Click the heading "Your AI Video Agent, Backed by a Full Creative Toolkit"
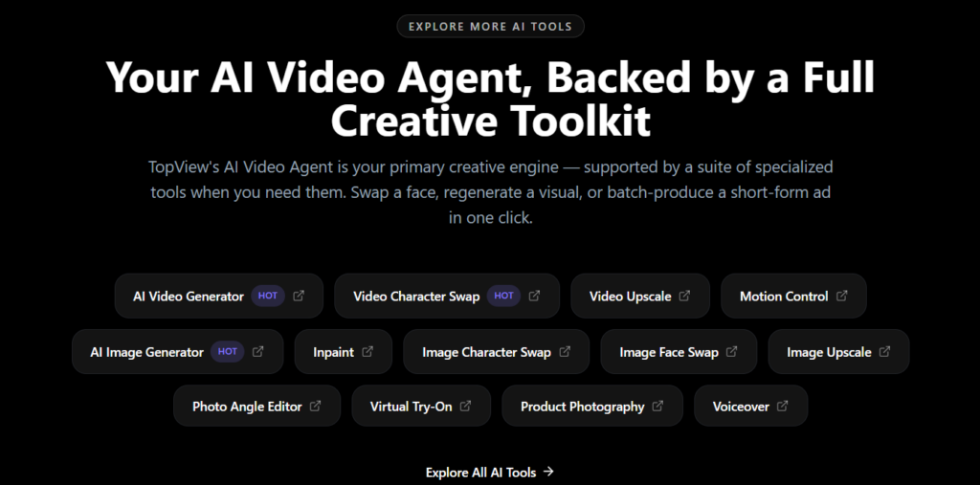 tap(490, 99)
